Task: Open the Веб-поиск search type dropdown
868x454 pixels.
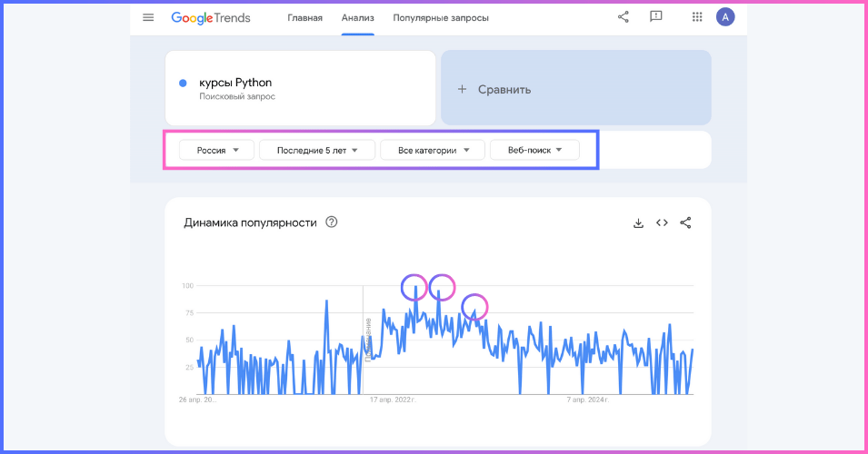Action: click(534, 150)
